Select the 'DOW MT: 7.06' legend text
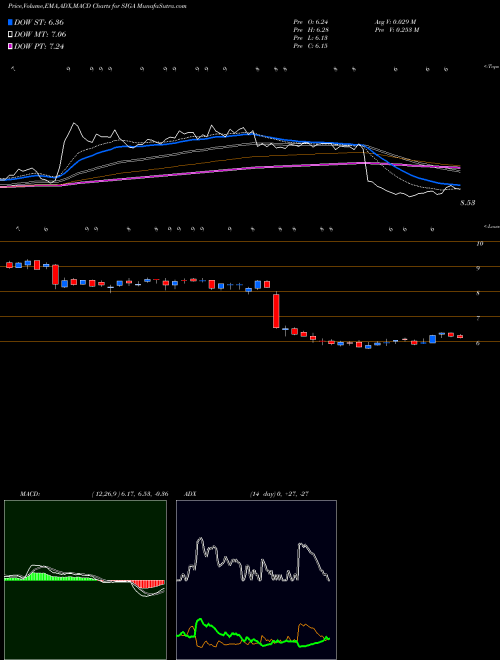This screenshot has width=500, height=660. click(x=40, y=35)
